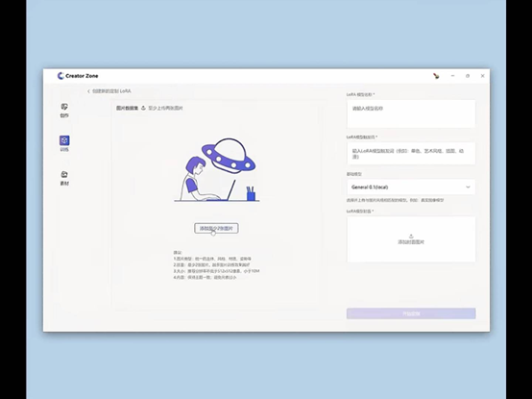
Task: Click the 添加封面图片 cover upload area
Action: pos(411,239)
